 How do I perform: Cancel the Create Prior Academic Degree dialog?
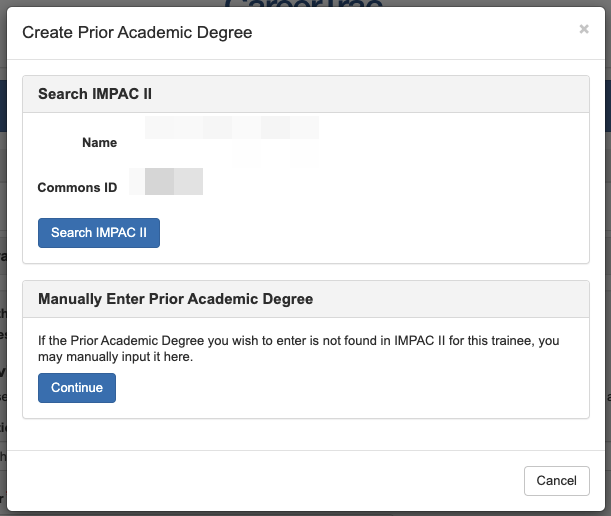tap(556, 480)
